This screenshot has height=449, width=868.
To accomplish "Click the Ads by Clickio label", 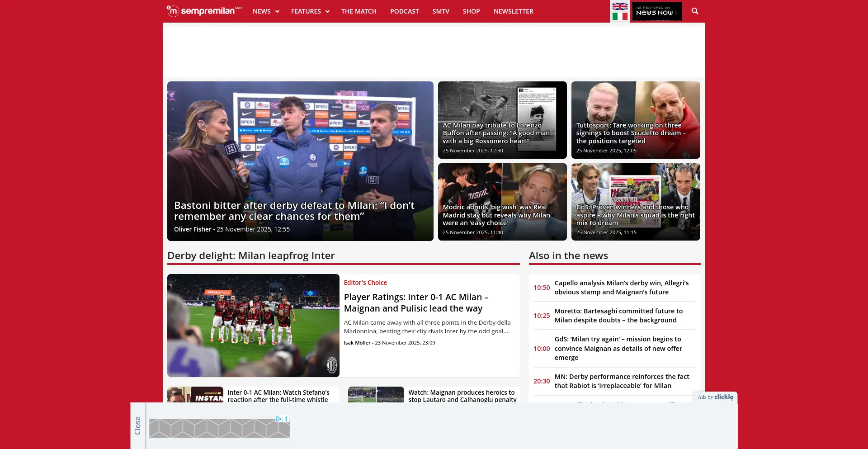I will (x=715, y=397).
